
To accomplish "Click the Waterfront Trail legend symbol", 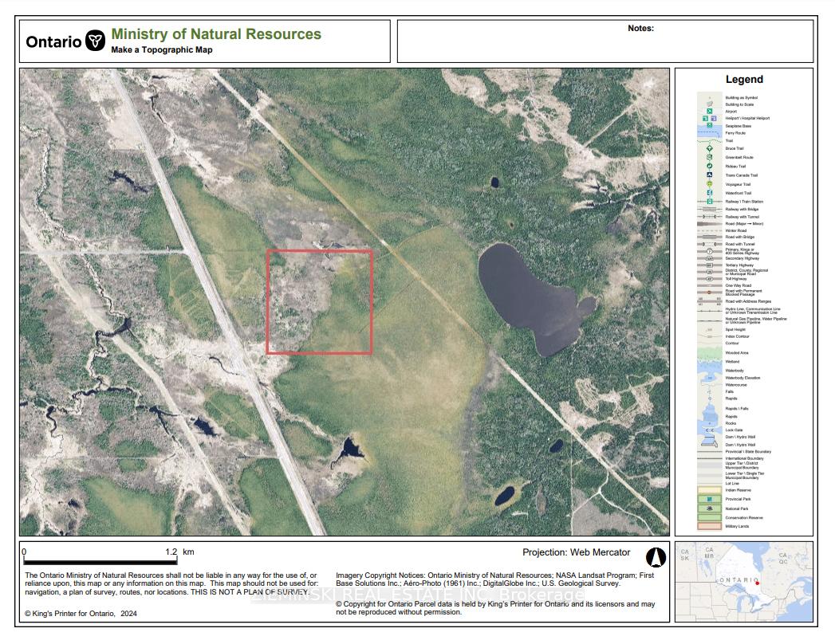I will pos(709,193).
